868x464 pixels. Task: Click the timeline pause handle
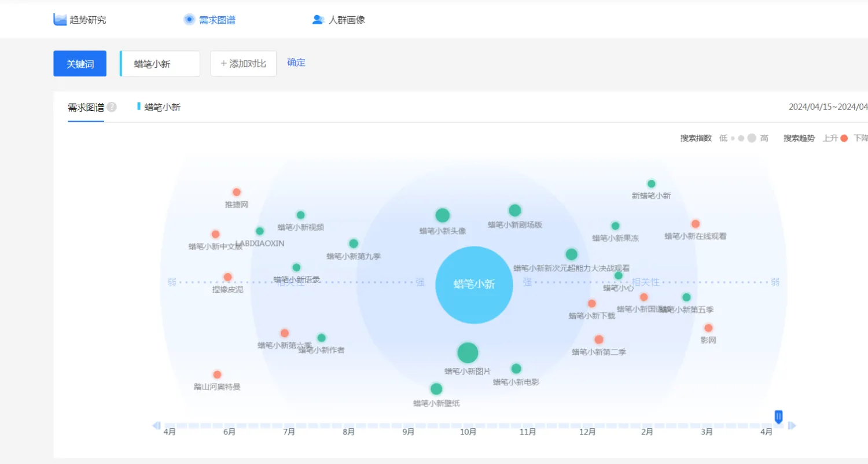point(779,416)
